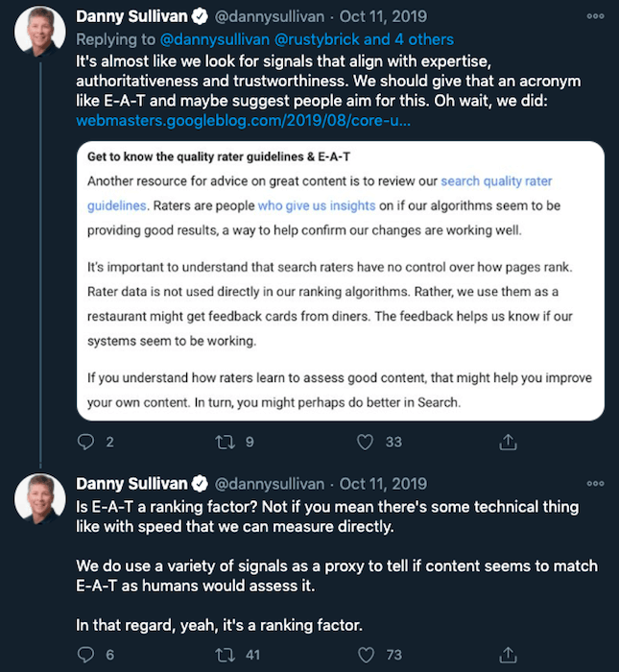This screenshot has height=672, width=619.
Task: Click the @dannysullivan handle in first tweet header
Action: 270,16
